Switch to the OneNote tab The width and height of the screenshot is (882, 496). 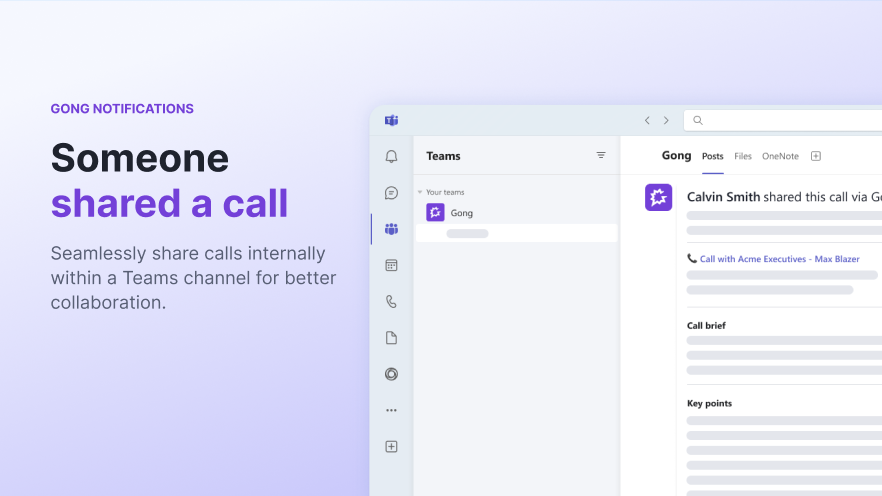point(780,156)
